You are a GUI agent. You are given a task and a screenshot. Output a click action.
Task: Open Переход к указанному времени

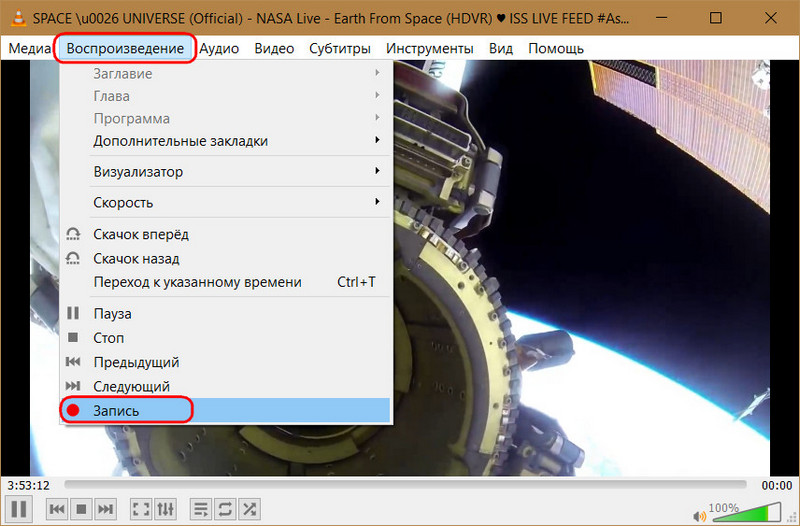coord(225,282)
